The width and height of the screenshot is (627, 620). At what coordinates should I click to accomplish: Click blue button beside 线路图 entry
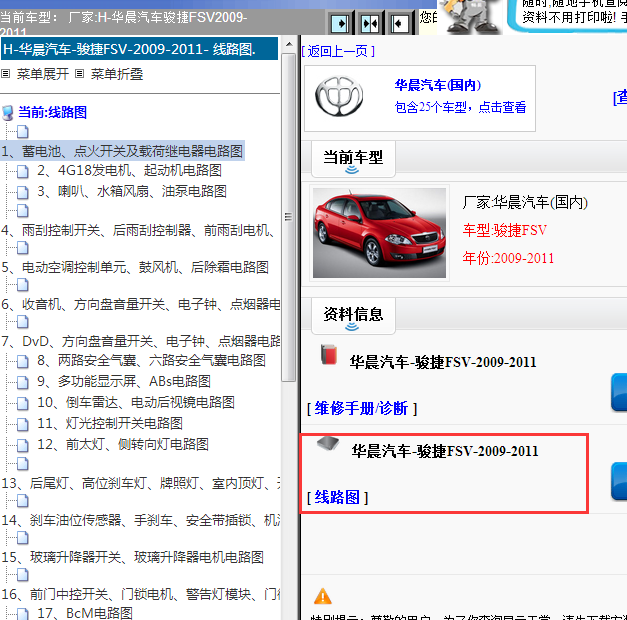(x=619, y=481)
